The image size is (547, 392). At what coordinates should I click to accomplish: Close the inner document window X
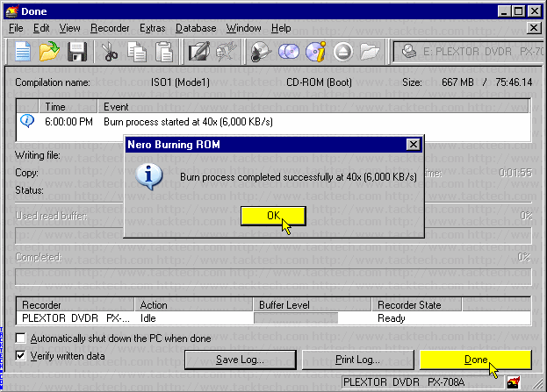point(534,28)
